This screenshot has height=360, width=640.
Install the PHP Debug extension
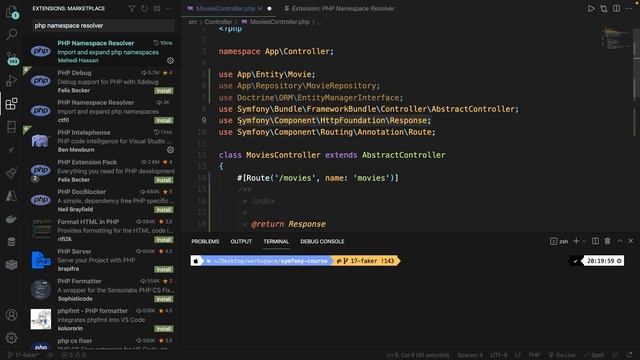(164, 91)
